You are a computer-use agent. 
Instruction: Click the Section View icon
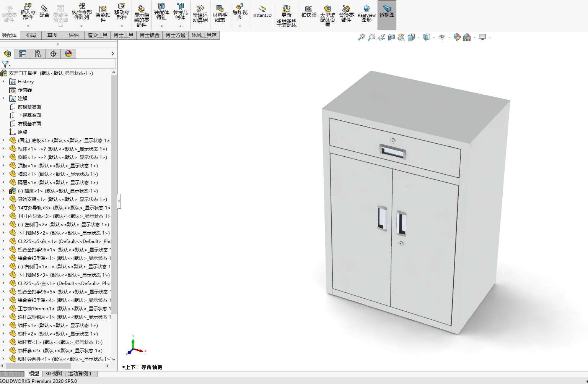391,37
